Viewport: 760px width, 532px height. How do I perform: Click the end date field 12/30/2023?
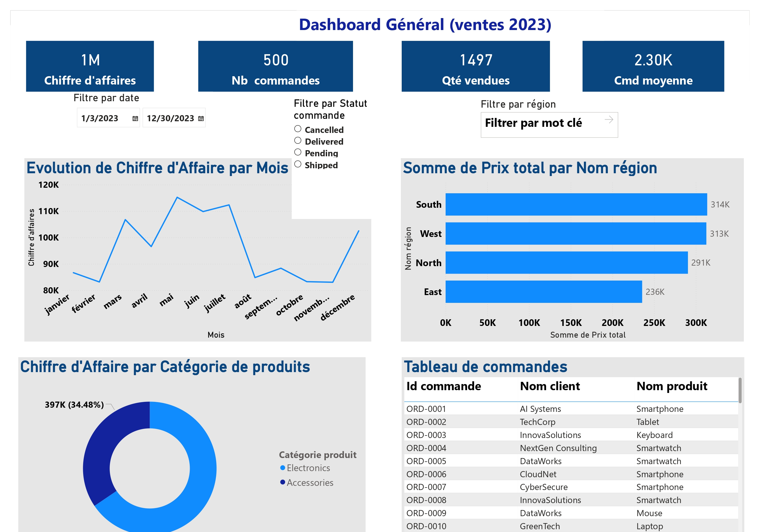(x=174, y=118)
